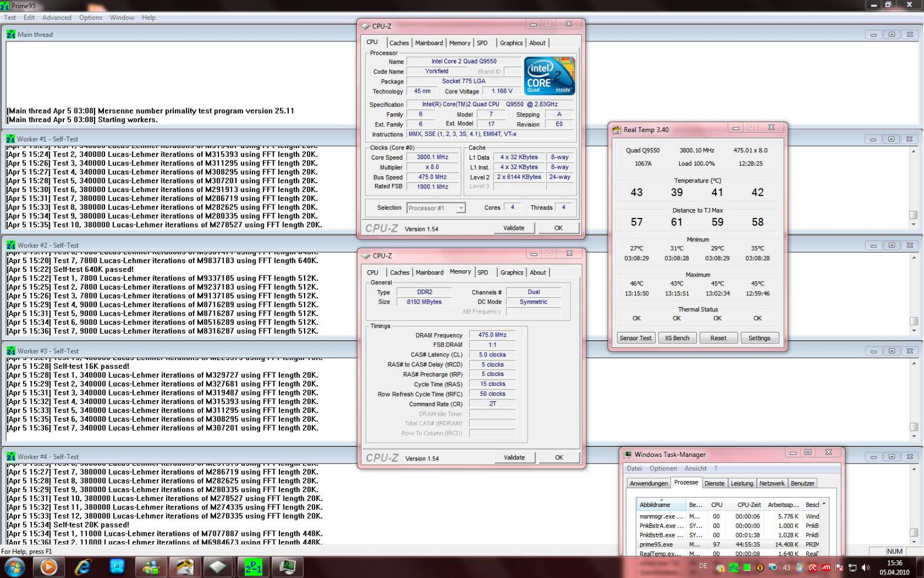Click the Avira red umbrella tray icon
The image size is (924, 578).
tap(813, 568)
